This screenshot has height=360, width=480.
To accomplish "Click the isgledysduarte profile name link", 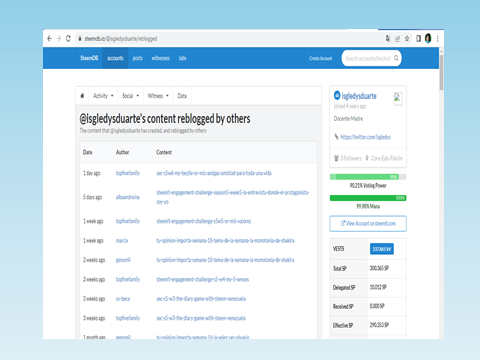I will (359, 96).
